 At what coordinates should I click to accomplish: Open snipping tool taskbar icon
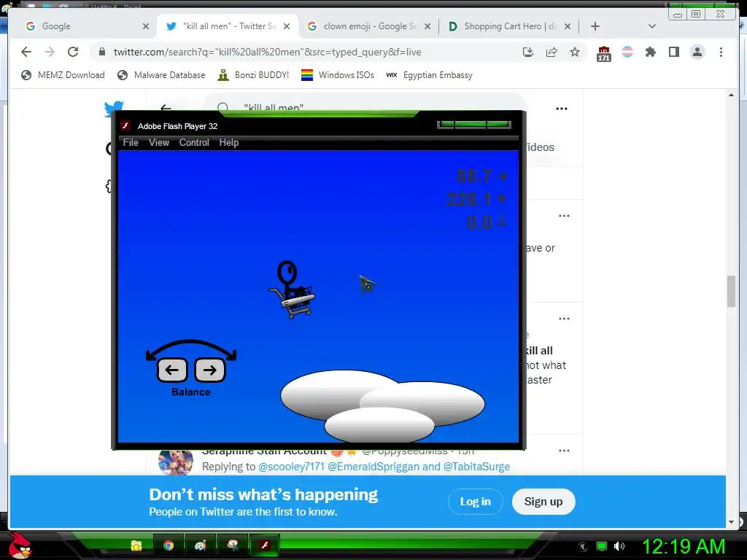pyautogui.click(x=233, y=545)
